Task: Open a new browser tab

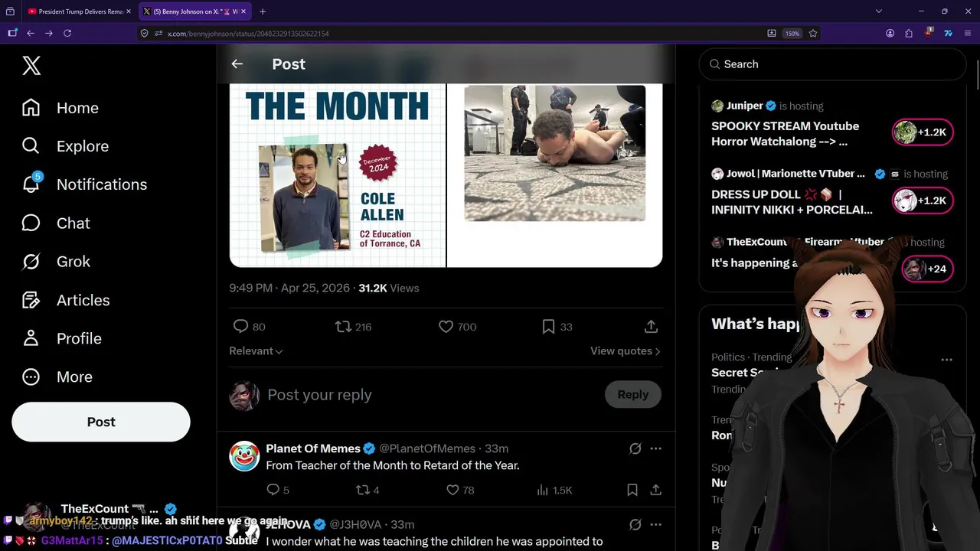Action: (263, 11)
